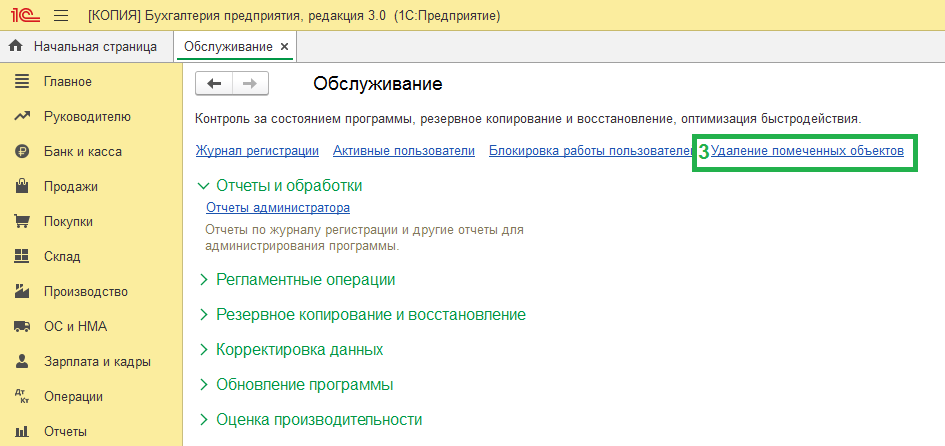Go forward with the right arrow button
Viewport: 945px width, 446px height.
(250, 84)
